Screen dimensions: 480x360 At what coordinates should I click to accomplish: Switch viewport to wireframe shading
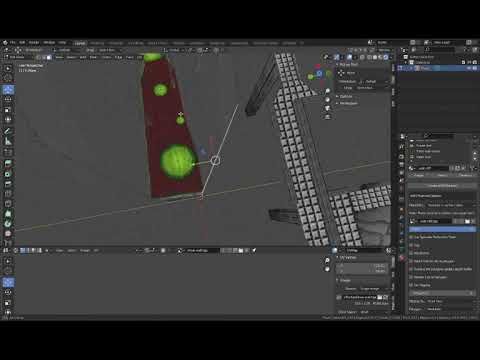369,57
